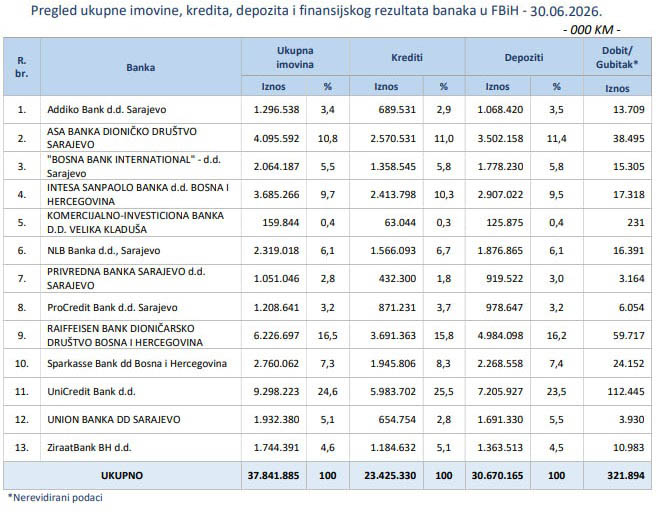Click ASA BANKA total assets value 4.095.592
Screen dimensions: 656x512
(x=276, y=138)
